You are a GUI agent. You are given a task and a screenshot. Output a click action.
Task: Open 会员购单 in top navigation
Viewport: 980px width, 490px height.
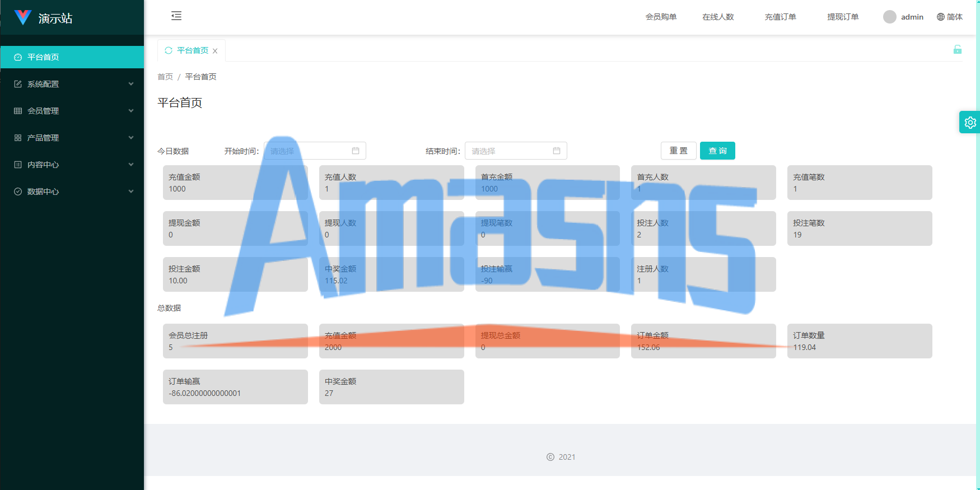pos(661,17)
